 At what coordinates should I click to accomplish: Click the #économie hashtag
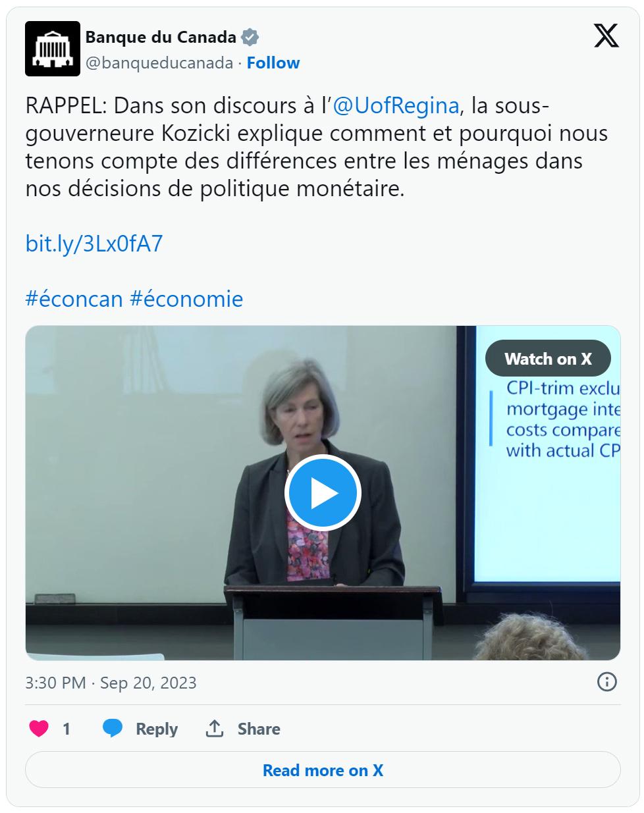click(186, 299)
